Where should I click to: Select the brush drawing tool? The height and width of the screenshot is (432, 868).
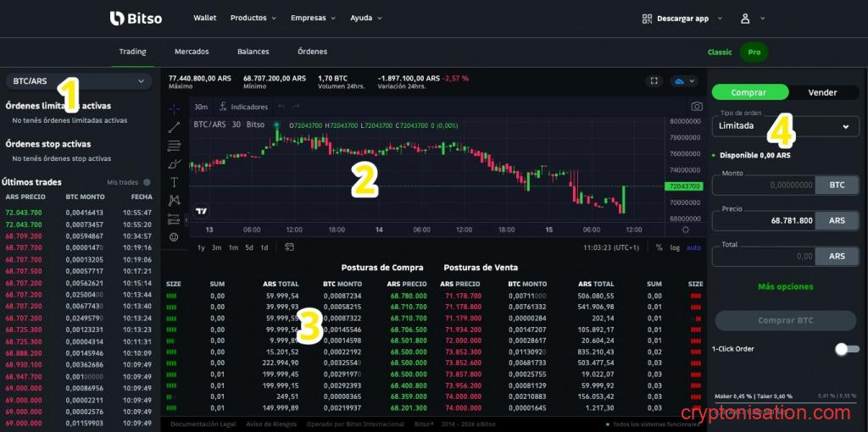click(174, 163)
